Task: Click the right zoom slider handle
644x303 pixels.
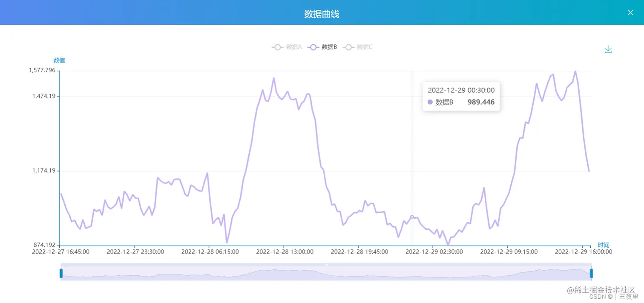Action: 591,273
